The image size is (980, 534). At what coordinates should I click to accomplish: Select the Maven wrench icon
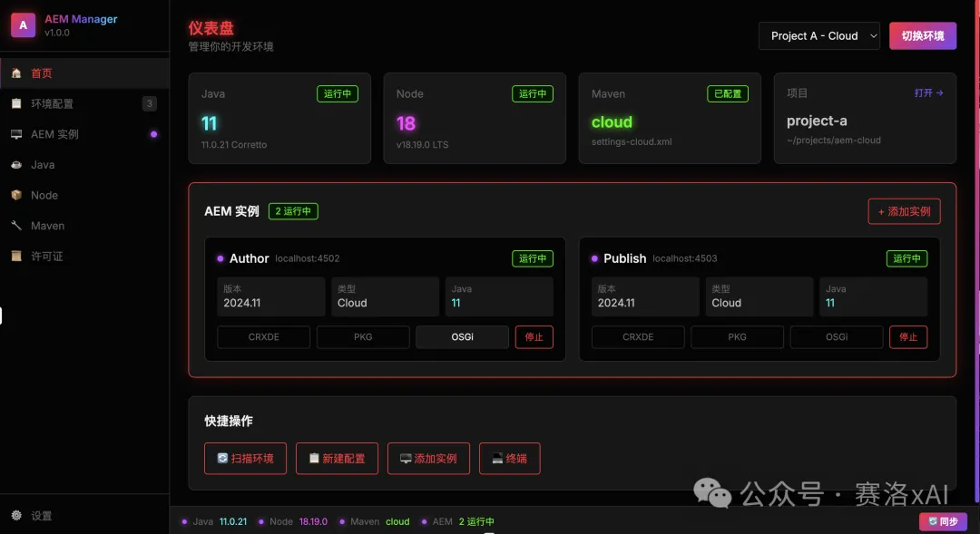coord(16,226)
